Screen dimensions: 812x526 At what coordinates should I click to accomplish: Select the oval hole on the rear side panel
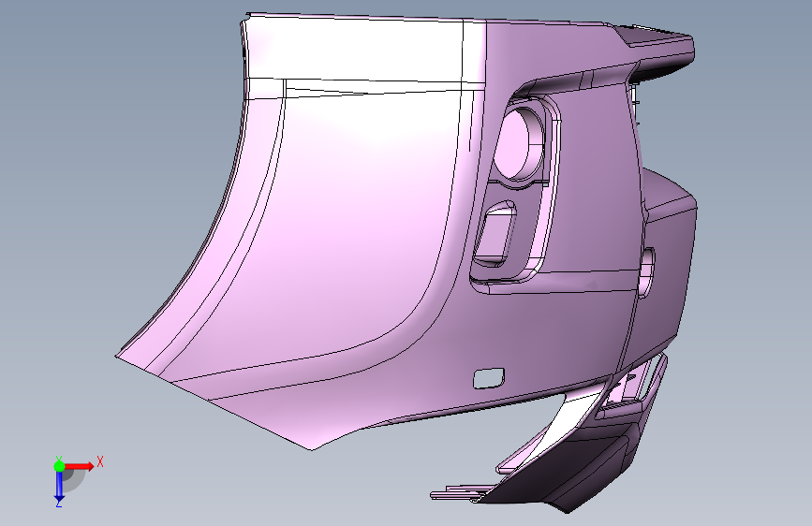point(647,273)
